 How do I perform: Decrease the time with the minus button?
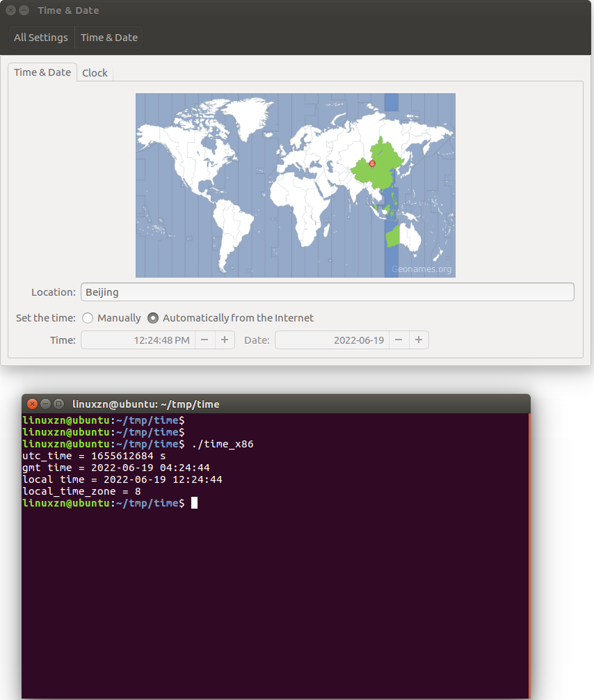point(205,340)
